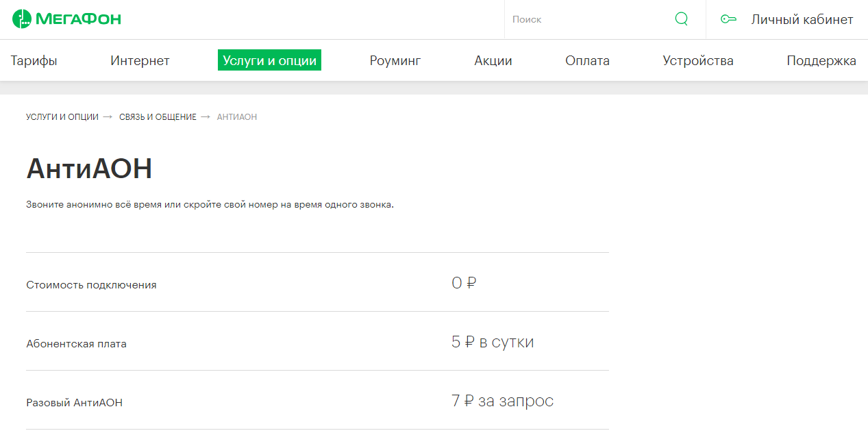Image resolution: width=868 pixels, height=433 pixels.
Task: Click the АнтиАОН breadcrumb item
Action: (x=237, y=117)
